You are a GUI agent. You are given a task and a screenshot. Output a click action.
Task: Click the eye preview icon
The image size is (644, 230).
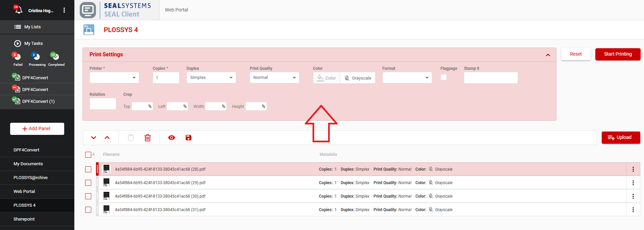[x=172, y=138]
